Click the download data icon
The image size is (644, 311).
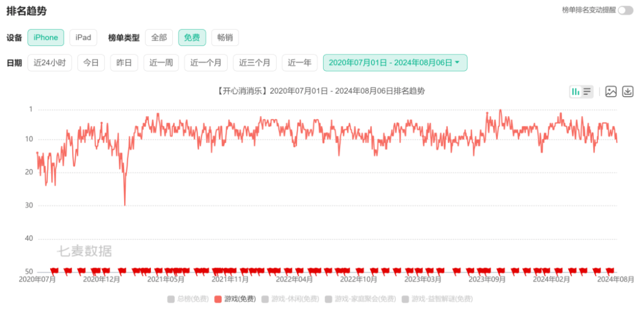coord(627,92)
